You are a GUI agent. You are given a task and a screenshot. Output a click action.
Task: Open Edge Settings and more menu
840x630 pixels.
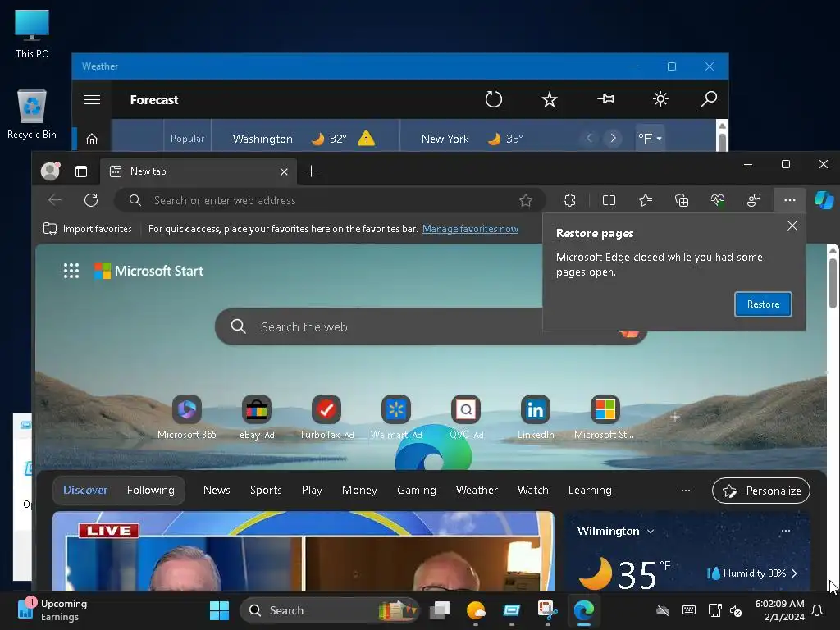tap(790, 200)
